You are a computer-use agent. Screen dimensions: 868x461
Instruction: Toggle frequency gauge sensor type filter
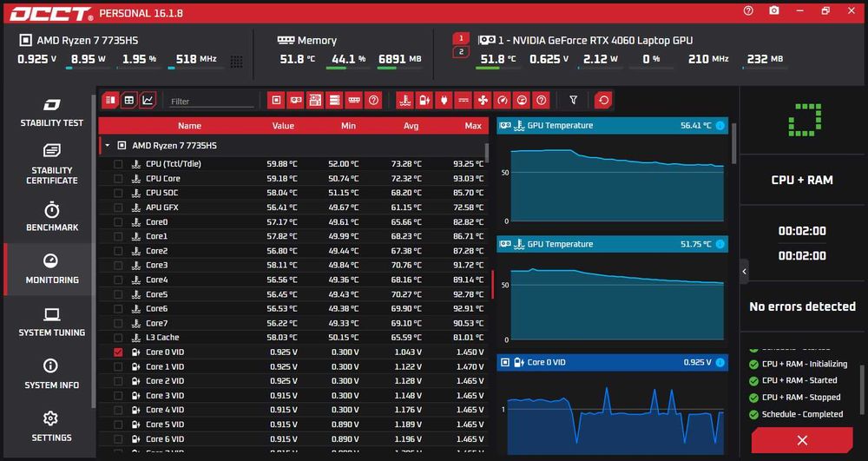tap(502, 100)
